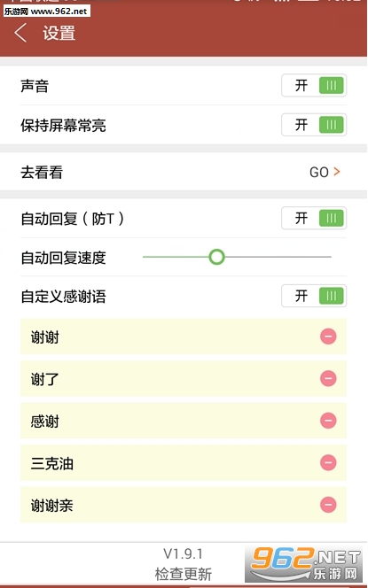Open the GO chevron arrow
This screenshot has width=368, height=588.
(x=337, y=172)
